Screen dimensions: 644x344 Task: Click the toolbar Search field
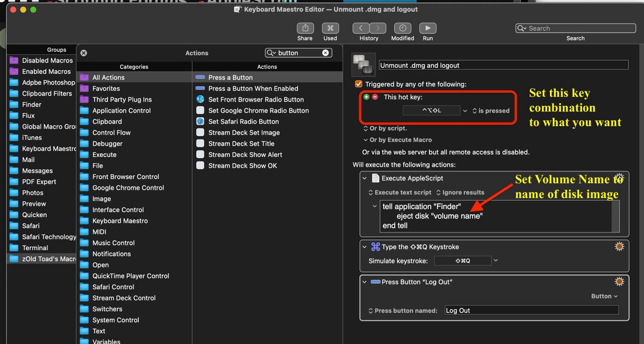point(576,28)
